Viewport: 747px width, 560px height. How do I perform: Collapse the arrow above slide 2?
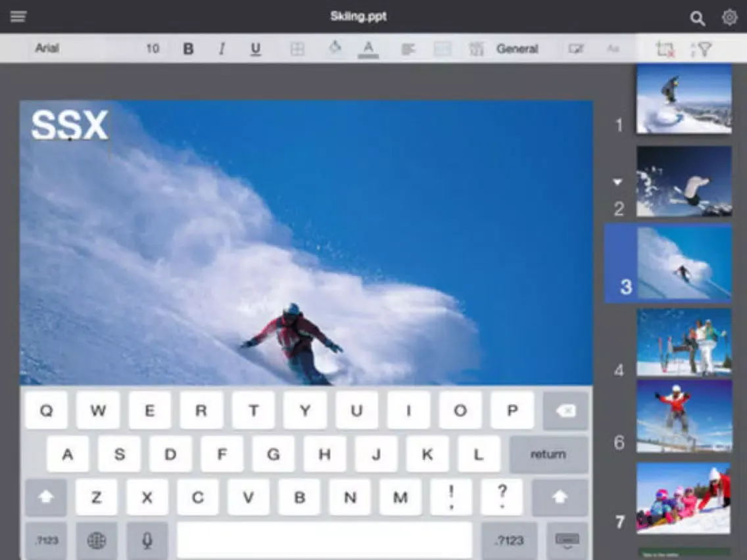pyautogui.click(x=617, y=182)
